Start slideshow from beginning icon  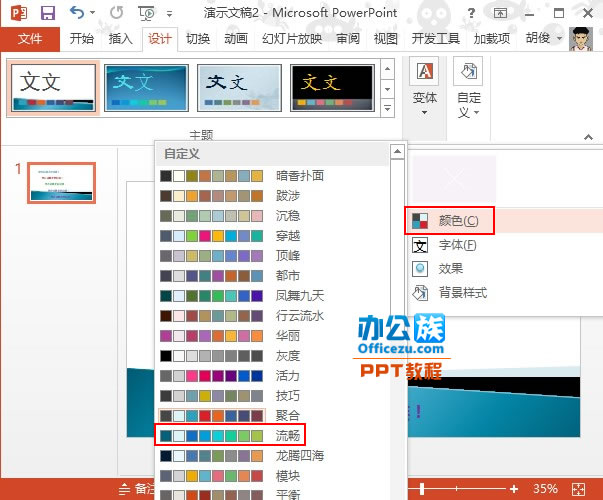tap(146, 13)
